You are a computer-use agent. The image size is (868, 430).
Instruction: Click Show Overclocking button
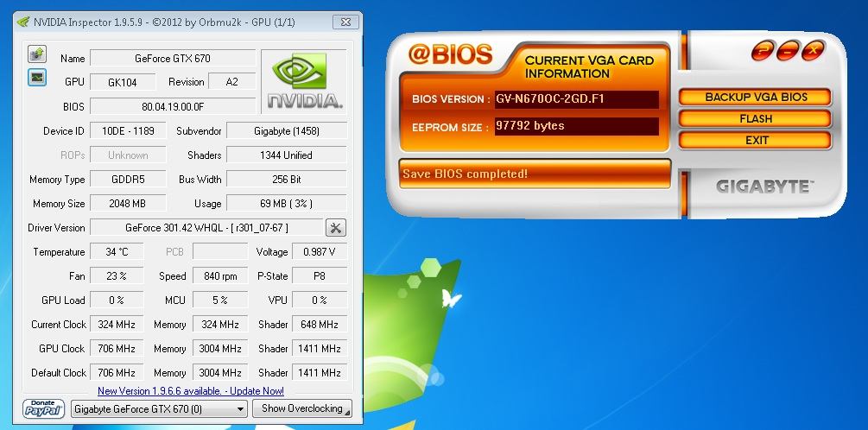(302, 409)
